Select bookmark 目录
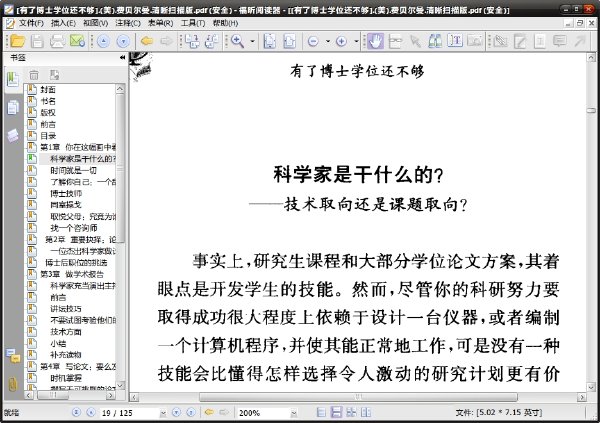The width and height of the screenshot is (600, 423). pos(48,136)
